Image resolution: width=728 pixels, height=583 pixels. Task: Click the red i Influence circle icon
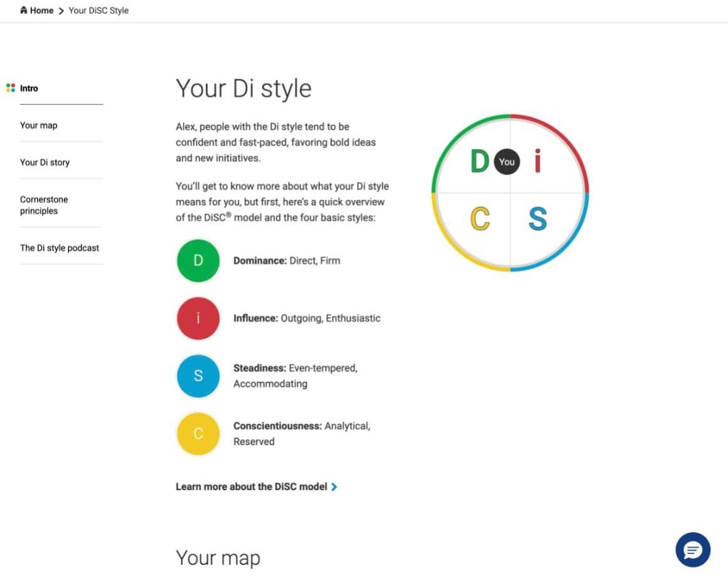coord(198,318)
